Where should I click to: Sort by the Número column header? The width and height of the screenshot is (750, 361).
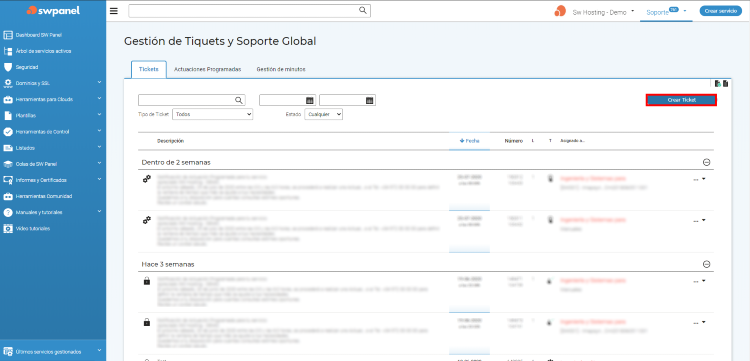click(513, 141)
